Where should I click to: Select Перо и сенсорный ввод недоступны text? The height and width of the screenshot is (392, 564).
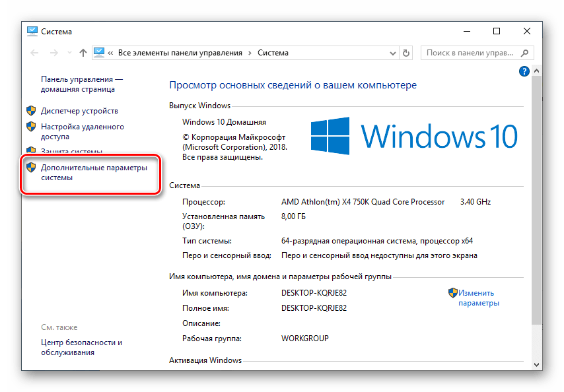[x=379, y=255]
